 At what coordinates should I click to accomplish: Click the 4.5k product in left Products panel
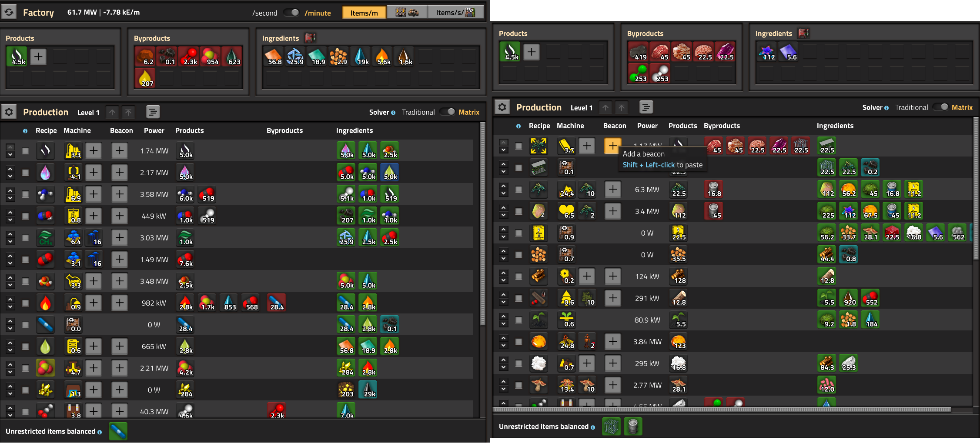(17, 57)
